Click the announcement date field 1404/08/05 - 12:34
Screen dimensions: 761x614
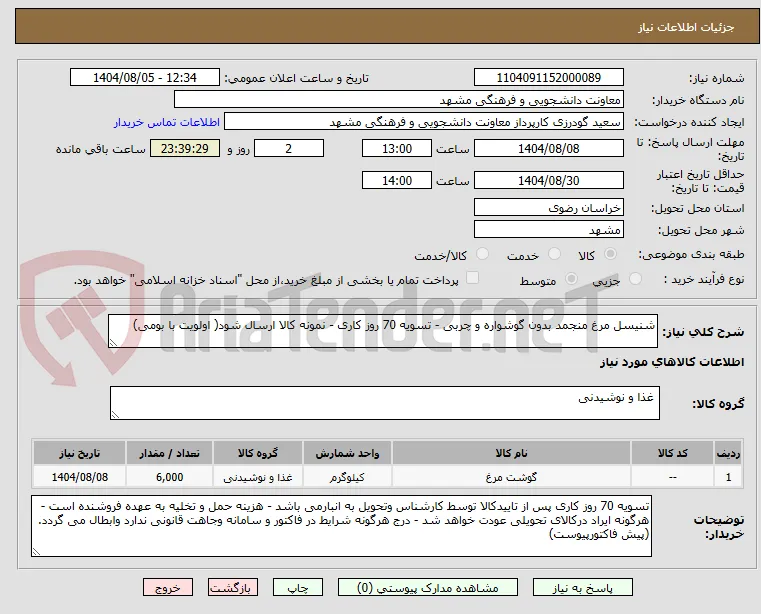(145, 78)
